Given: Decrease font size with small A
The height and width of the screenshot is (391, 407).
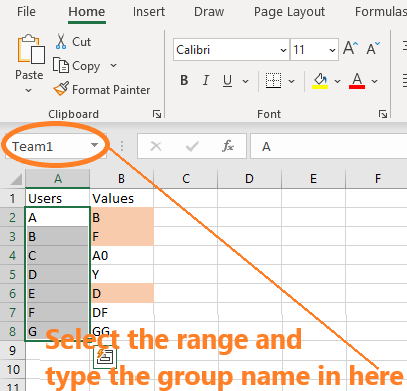Looking at the screenshot, I should click(x=373, y=49).
